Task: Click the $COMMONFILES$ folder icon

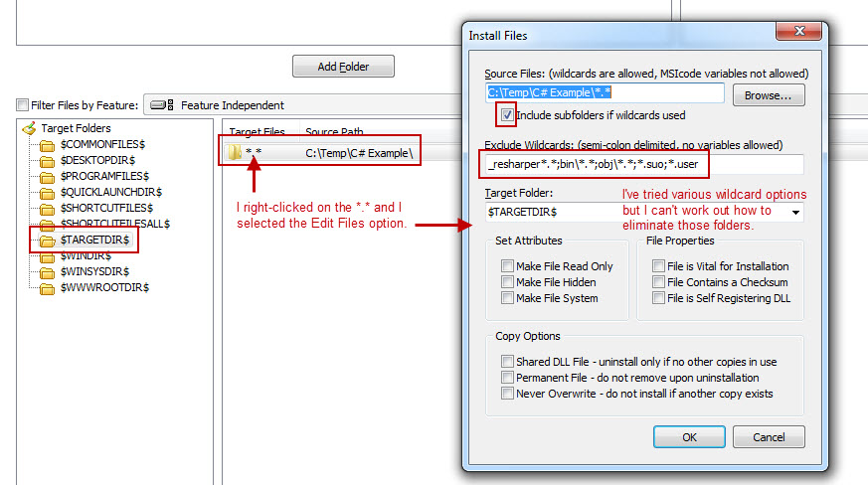Action: 47,146
